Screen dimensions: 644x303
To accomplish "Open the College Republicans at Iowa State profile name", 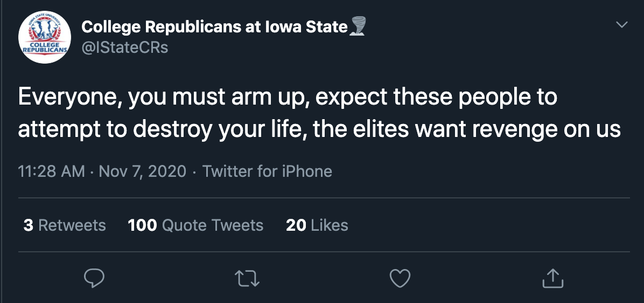I will point(214,27).
